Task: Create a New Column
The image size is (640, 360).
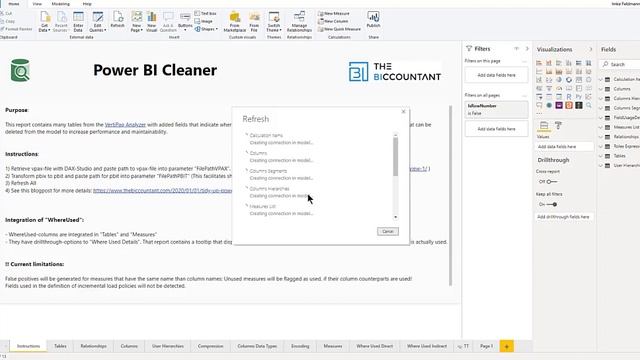Action: click(333, 21)
